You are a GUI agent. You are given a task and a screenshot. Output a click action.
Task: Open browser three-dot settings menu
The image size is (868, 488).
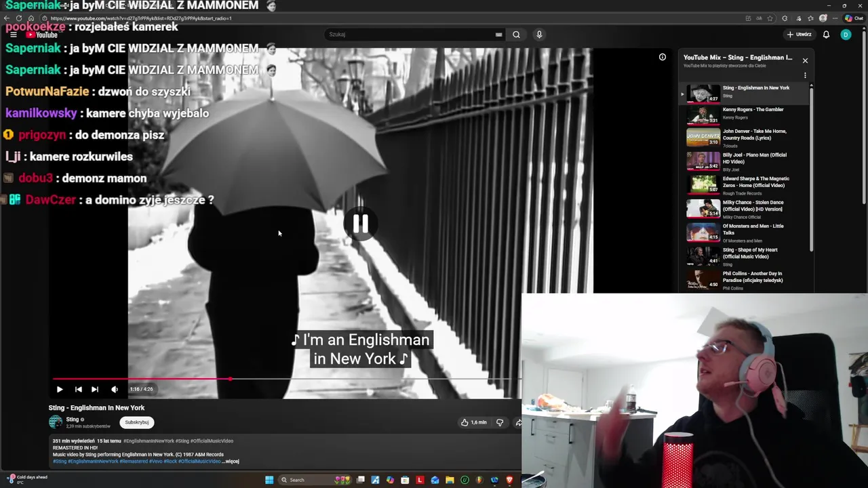click(835, 18)
